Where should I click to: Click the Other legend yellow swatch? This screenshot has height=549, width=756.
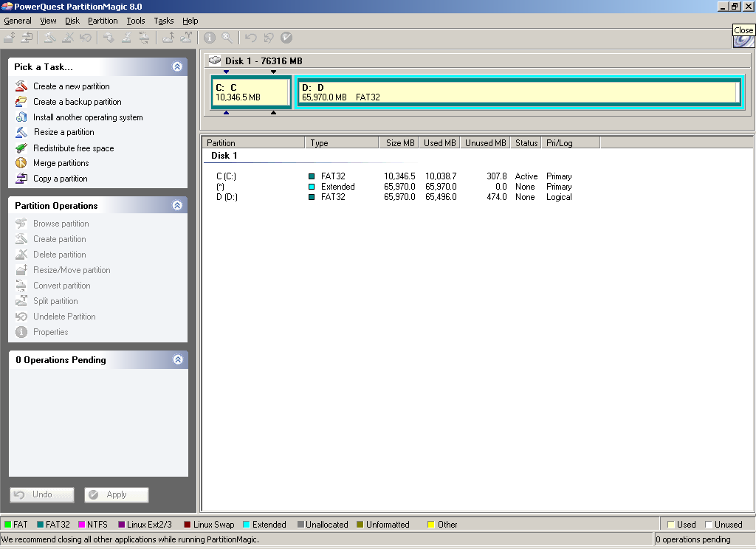click(431, 525)
